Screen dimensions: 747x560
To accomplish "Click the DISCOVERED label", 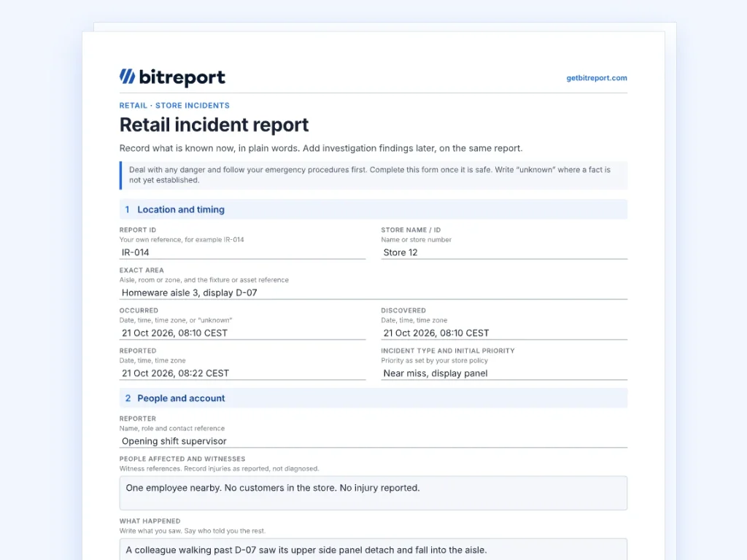I will pos(403,311).
